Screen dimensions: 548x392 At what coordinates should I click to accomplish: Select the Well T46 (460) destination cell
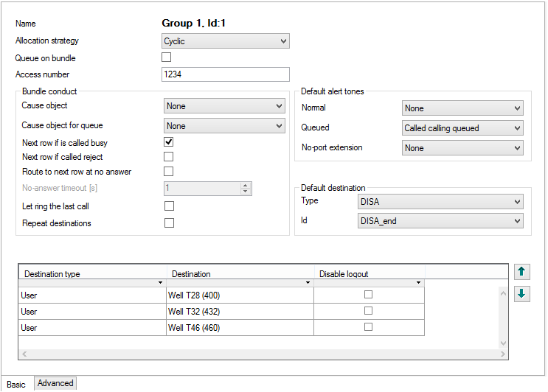pyautogui.click(x=240, y=327)
